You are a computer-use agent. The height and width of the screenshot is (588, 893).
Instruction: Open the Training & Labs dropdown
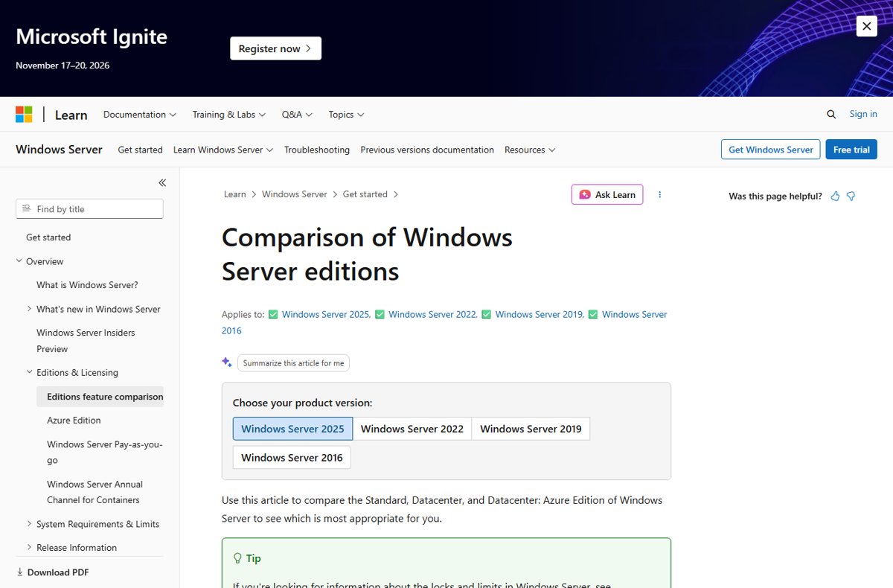[229, 115]
